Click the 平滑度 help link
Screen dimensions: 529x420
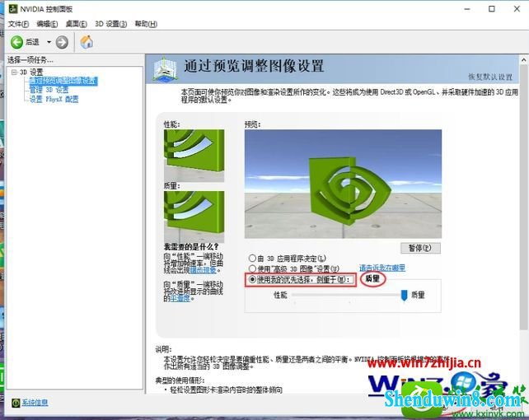click(180, 298)
